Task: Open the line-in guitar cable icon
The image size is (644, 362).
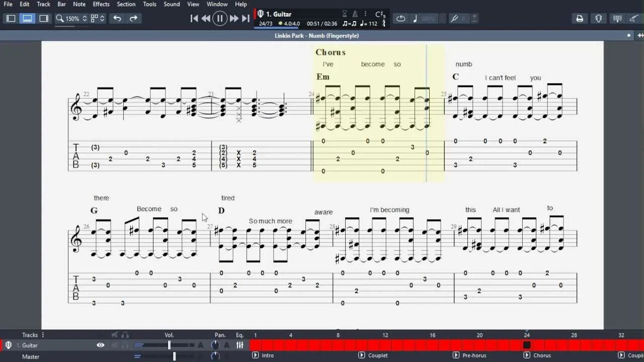Action: click(635, 19)
